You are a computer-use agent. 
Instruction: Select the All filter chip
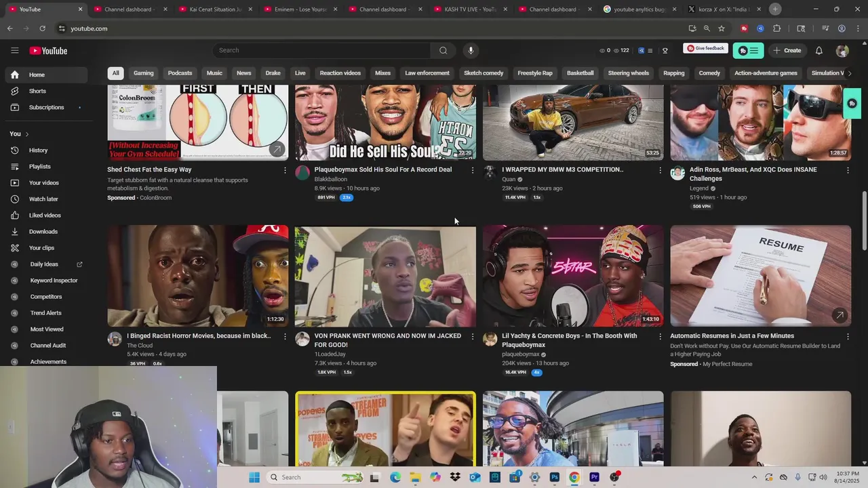click(115, 73)
